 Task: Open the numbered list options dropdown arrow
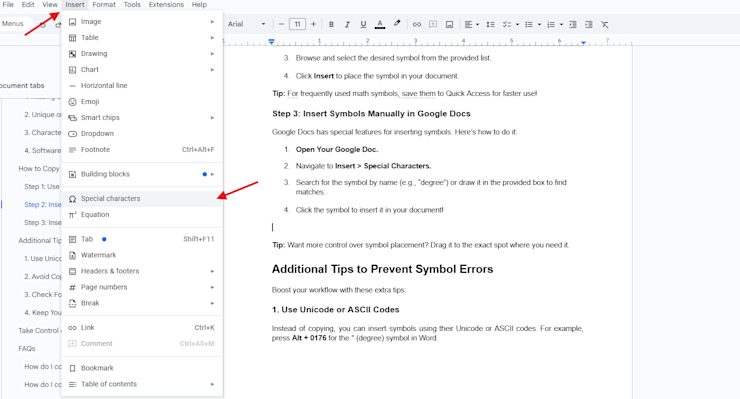point(561,25)
